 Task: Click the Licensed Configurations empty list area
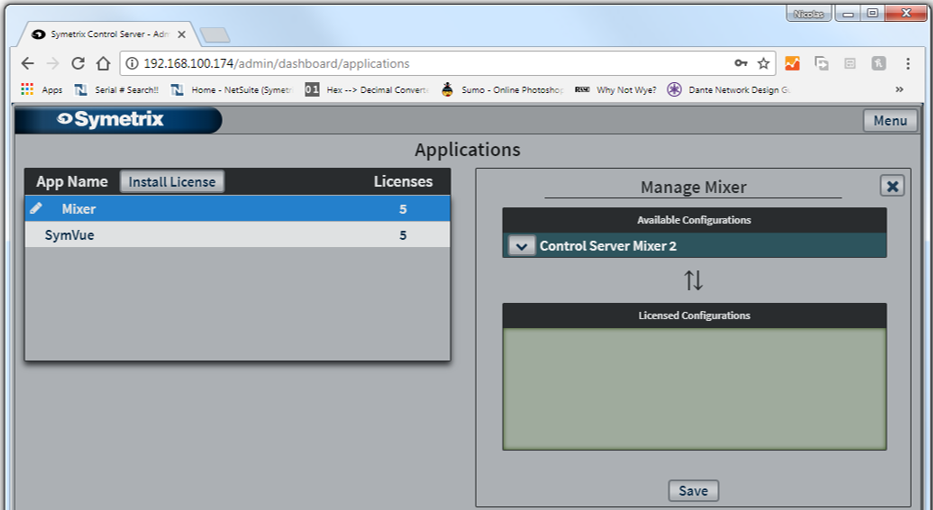click(x=694, y=389)
